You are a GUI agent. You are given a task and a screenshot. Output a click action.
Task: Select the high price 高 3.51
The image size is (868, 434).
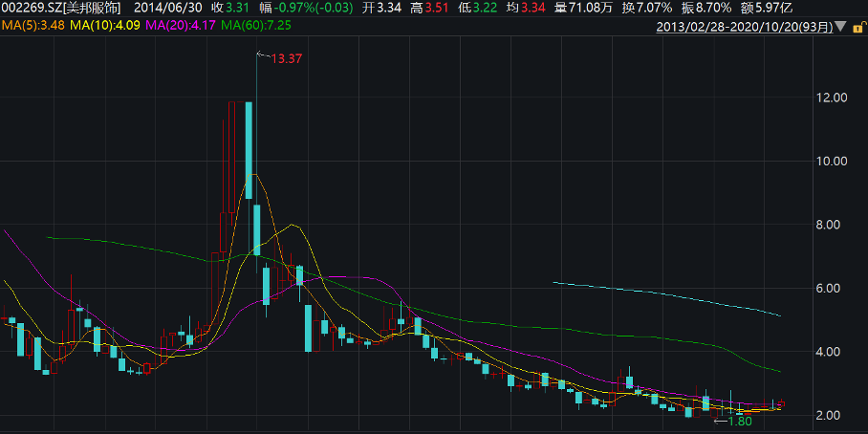click(430, 8)
